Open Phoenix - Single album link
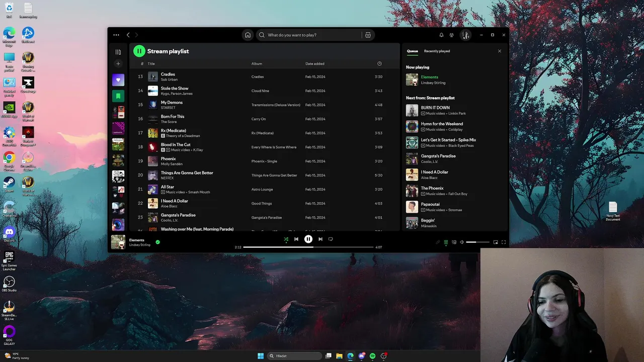This screenshot has width=644, height=362. coord(264,161)
